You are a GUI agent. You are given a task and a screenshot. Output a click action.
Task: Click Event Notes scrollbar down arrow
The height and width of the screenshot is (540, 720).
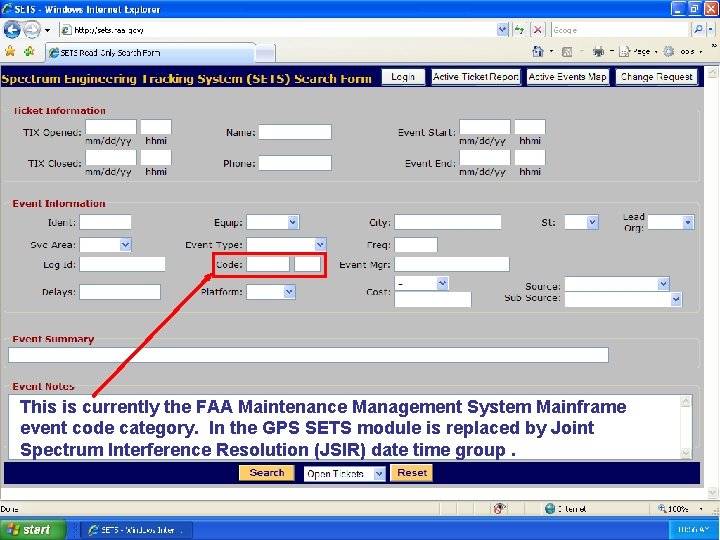686,452
